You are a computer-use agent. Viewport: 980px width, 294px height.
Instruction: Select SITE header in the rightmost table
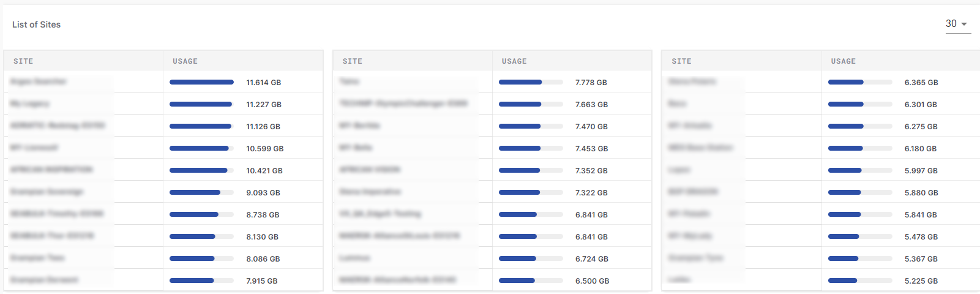[681, 61]
